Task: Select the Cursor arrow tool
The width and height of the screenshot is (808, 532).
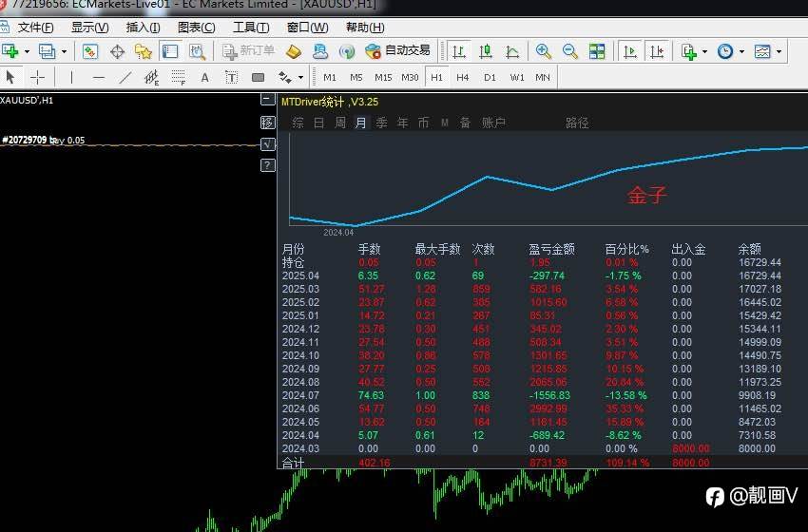Action: (x=10, y=77)
